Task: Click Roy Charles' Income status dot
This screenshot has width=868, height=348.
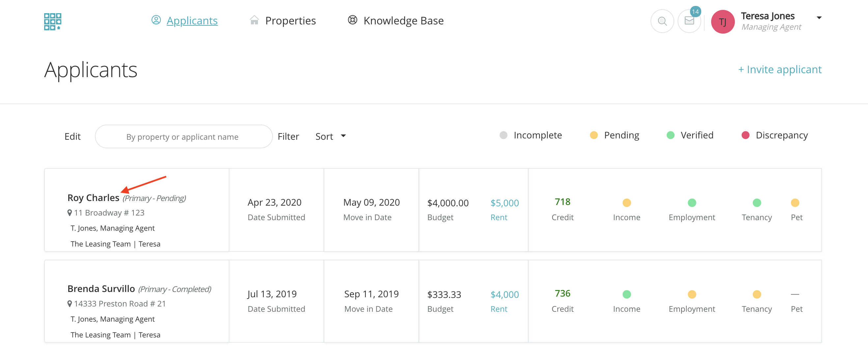Action: pyautogui.click(x=626, y=203)
